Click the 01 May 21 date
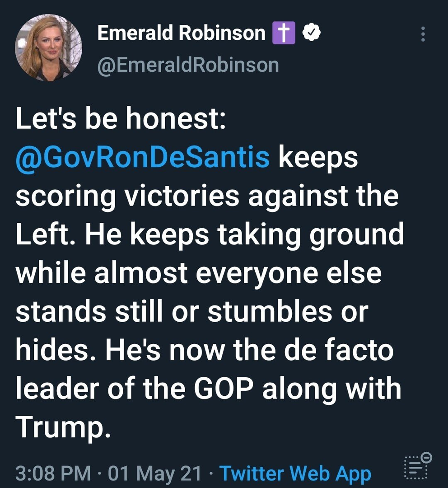 coord(155,473)
